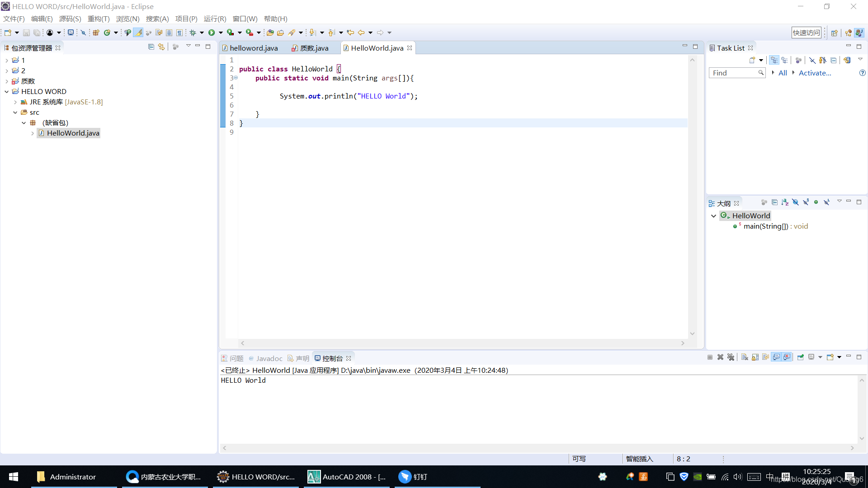Synchronize tasks in the Task List panel
Screen dimensions: 868x488
(847, 60)
